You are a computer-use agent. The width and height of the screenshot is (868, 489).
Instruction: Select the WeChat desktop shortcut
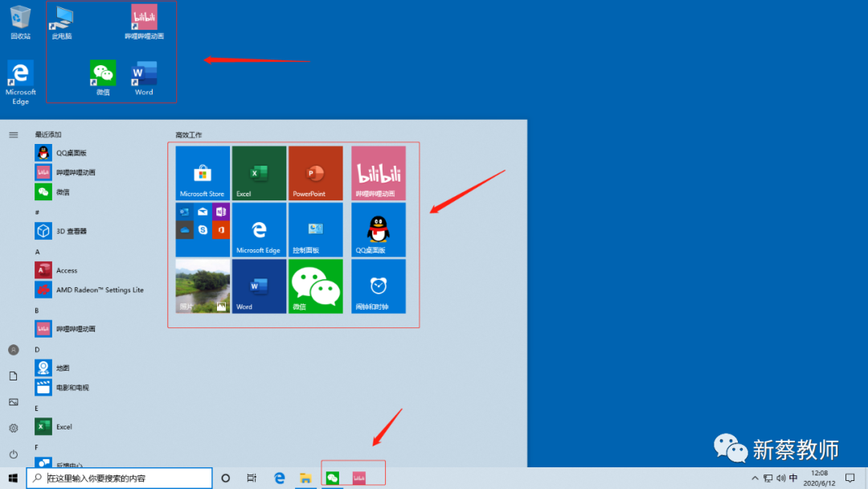click(103, 77)
